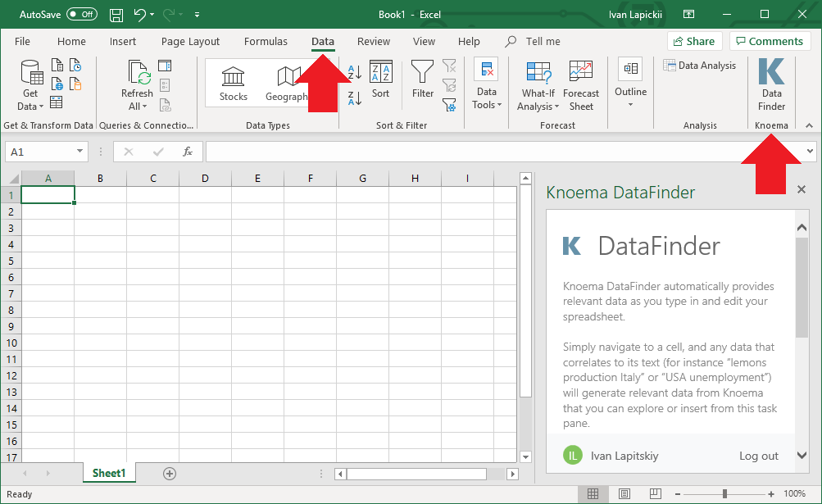The height and width of the screenshot is (504, 822).
Task: Expand the Undo history dropdown arrow
Action: (x=152, y=15)
